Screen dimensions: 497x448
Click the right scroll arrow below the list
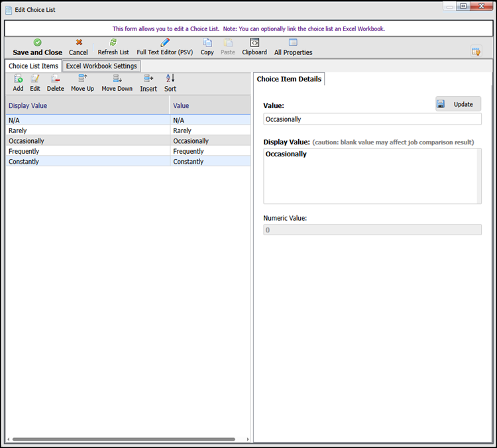coord(248,439)
